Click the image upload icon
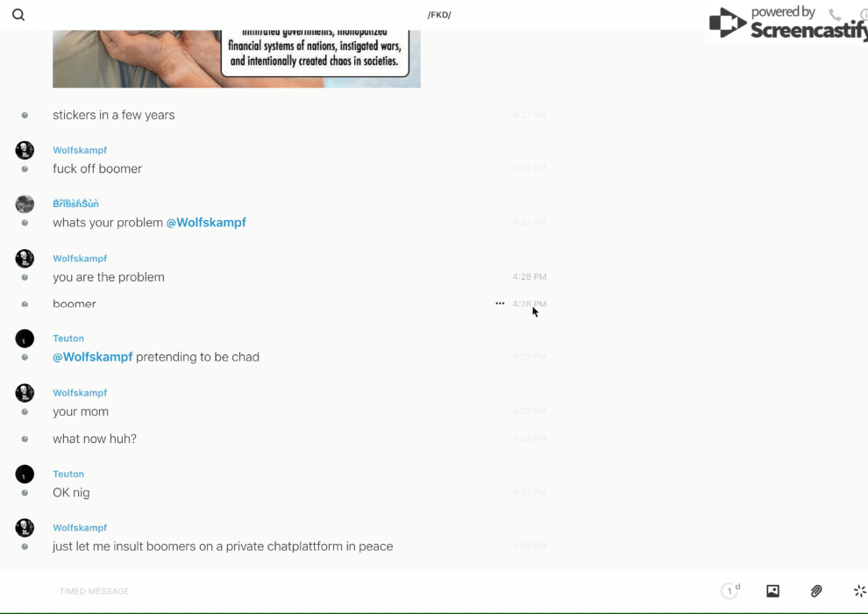The width and height of the screenshot is (868, 614). coord(772,591)
